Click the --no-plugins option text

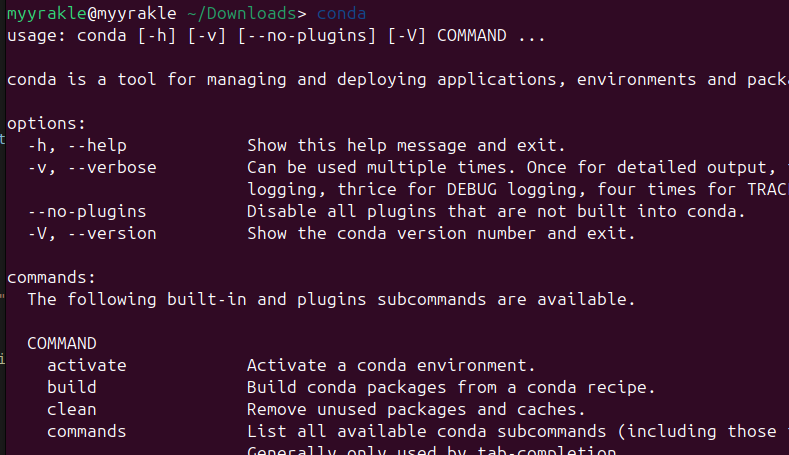pos(87,211)
